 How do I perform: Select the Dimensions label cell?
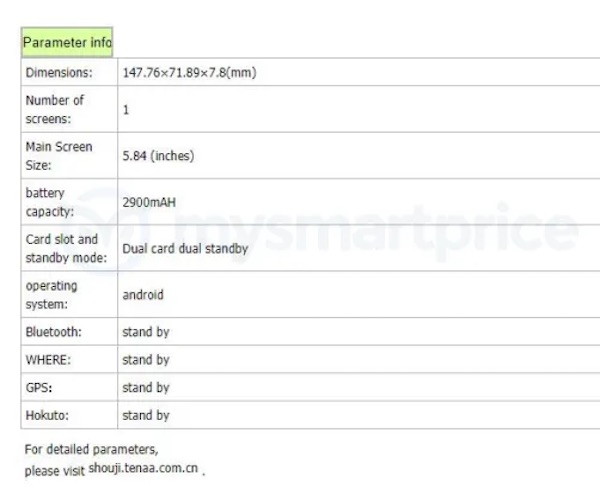pos(69,72)
